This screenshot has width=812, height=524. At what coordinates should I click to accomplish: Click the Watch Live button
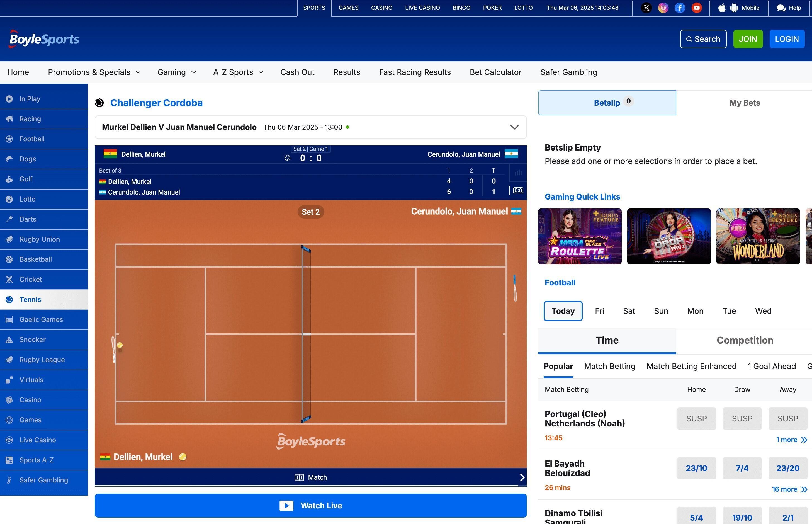click(x=310, y=506)
